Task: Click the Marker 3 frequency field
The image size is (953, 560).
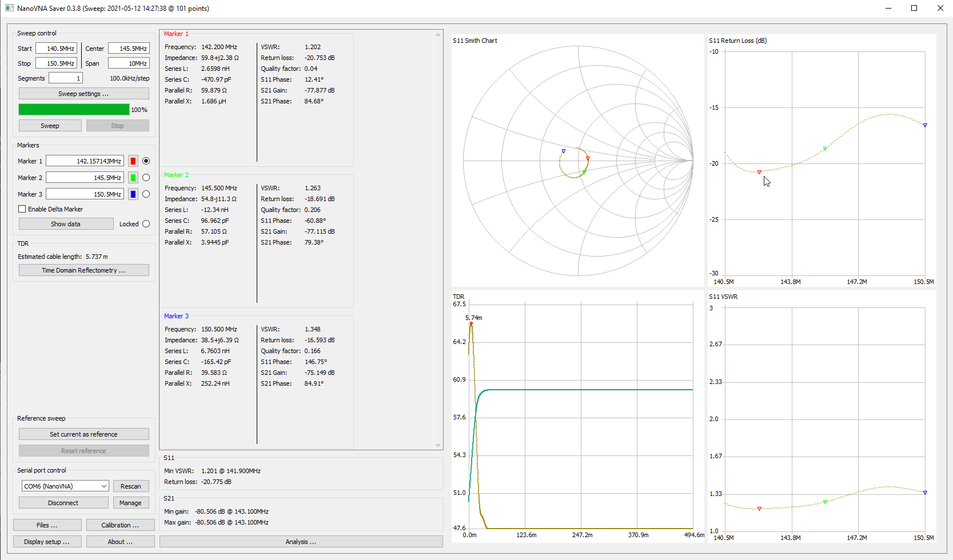Action: [x=85, y=194]
